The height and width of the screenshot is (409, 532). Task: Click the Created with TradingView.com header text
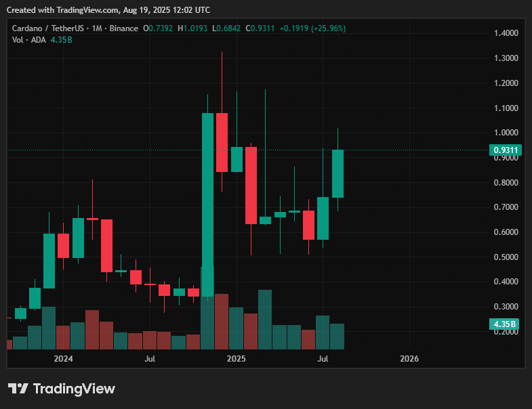(108, 10)
